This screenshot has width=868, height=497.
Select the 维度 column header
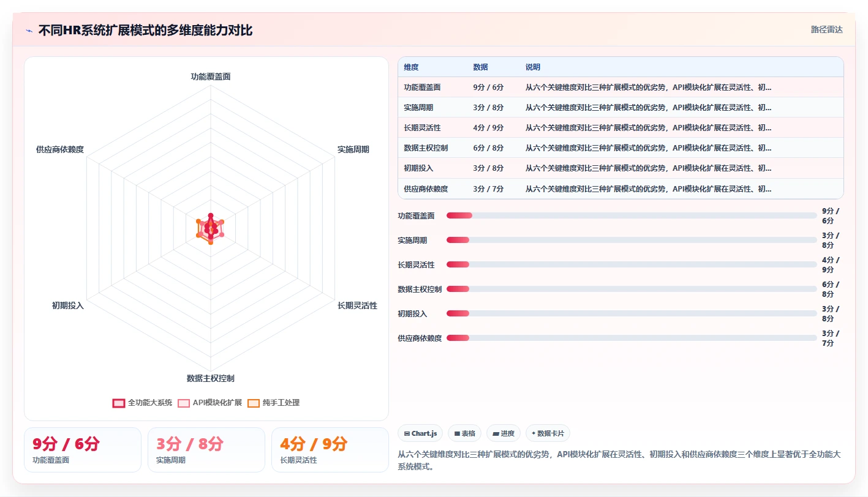(x=412, y=67)
